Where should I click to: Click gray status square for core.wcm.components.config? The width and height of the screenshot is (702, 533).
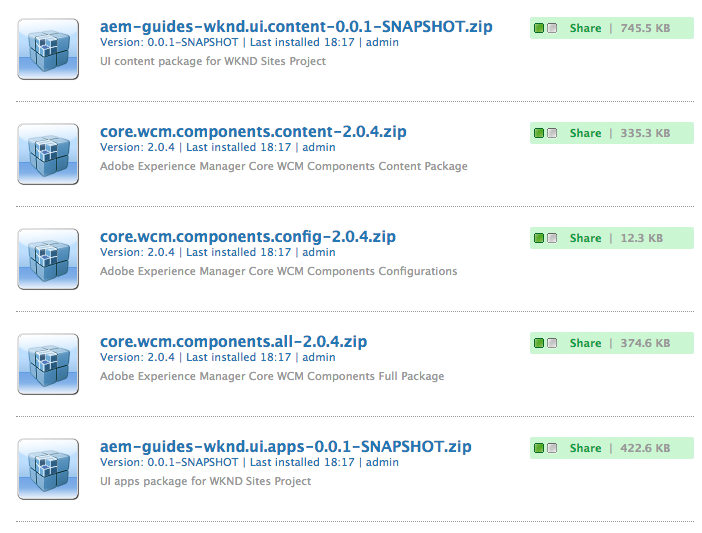(x=552, y=238)
